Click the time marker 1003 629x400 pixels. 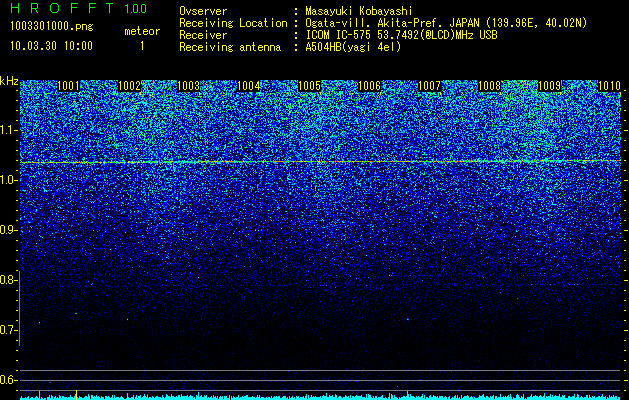coord(188,86)
